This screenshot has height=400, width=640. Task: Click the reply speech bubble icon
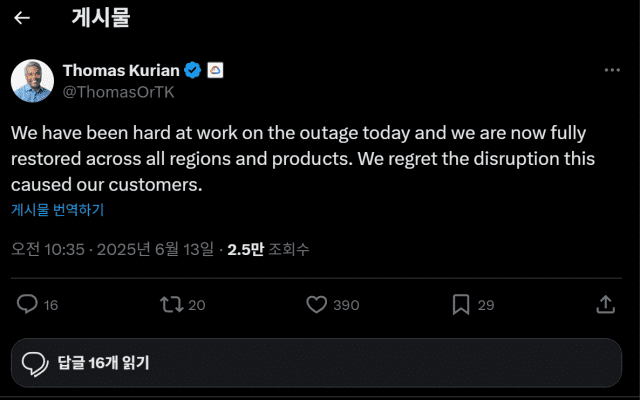28,304
